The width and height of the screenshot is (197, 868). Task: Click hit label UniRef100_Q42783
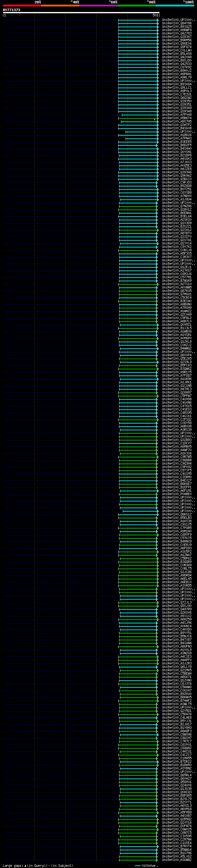point(177,33)
